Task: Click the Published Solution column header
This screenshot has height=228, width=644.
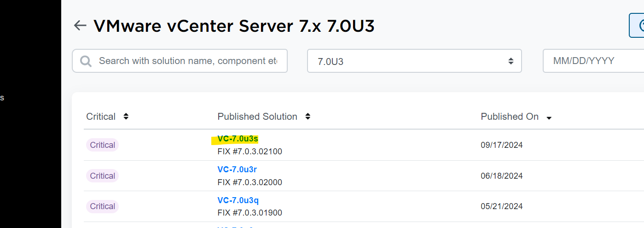Action: click(x=257, y=117)
